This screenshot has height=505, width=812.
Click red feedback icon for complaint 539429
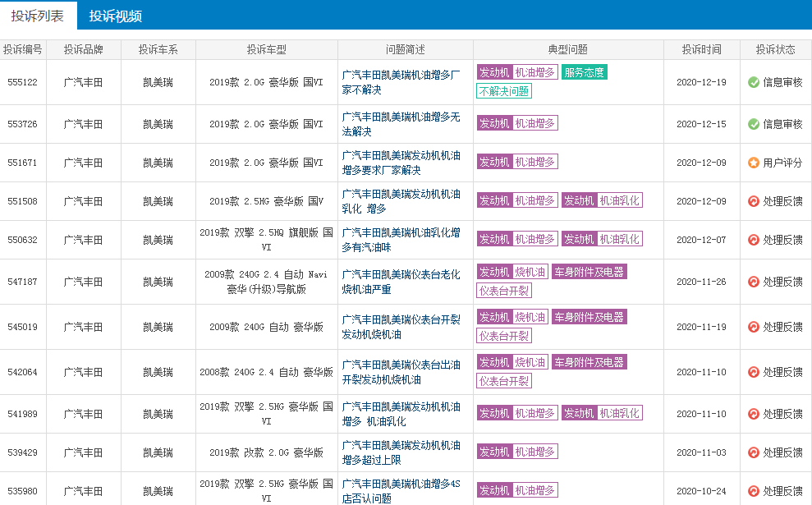753,452
